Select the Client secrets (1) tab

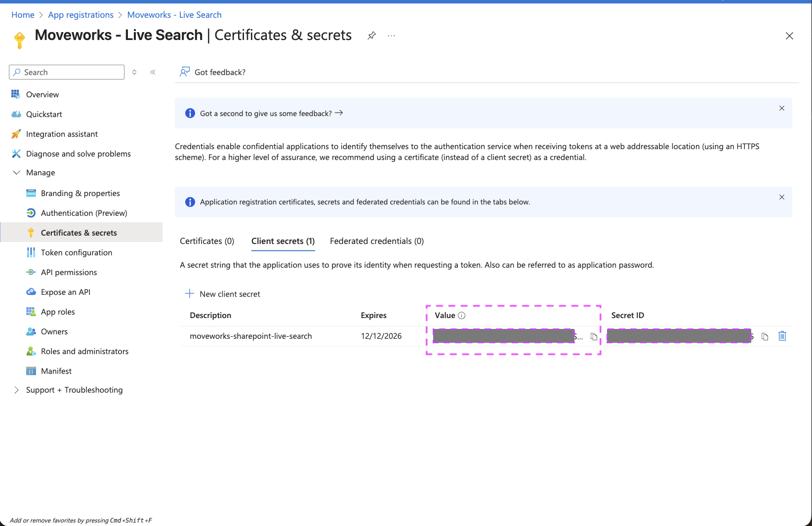tap(283, 241)
